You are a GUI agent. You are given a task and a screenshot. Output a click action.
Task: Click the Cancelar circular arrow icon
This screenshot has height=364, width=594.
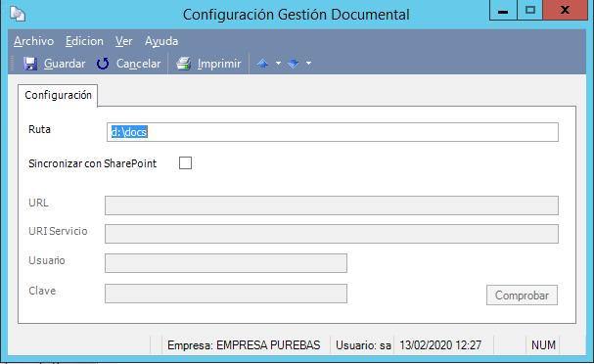(x=103, y=64)
